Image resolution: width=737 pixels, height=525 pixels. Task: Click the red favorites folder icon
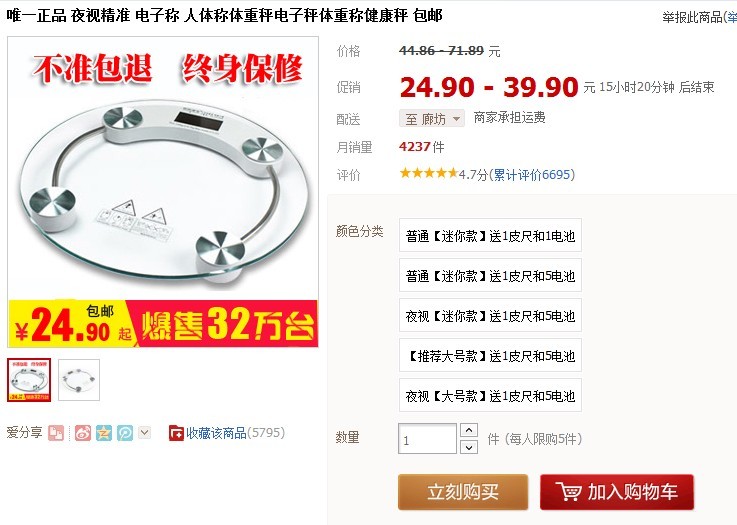click(x=176, y=433)
